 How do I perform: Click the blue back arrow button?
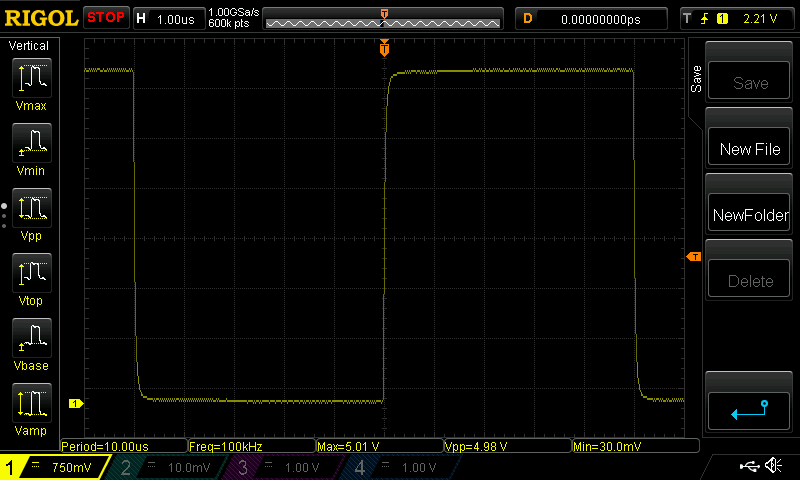(749, 411)
